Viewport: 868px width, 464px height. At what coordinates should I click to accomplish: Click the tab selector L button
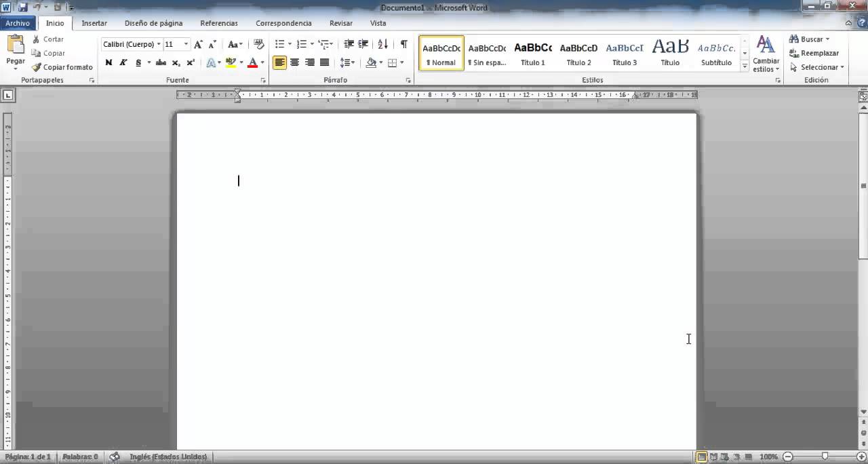point(7,95)
